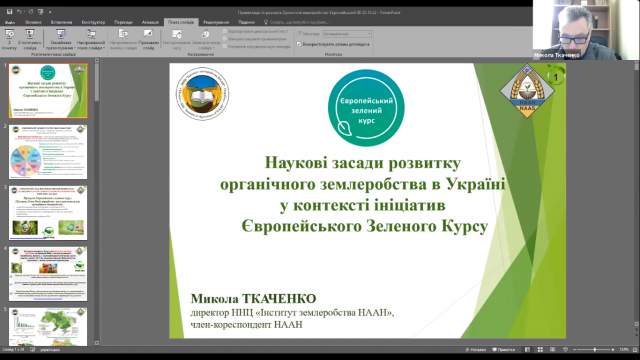The image size is (640, 360).
Task: Click the slide panel scrollbar thumb
Action: (97, 82)
